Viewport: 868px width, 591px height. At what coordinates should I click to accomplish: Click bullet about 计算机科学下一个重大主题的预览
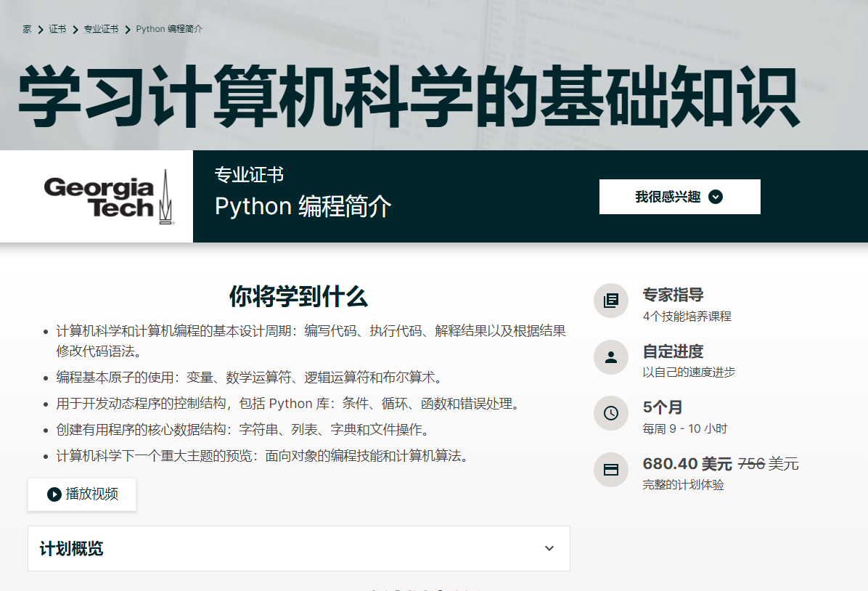tap(263, 456)
